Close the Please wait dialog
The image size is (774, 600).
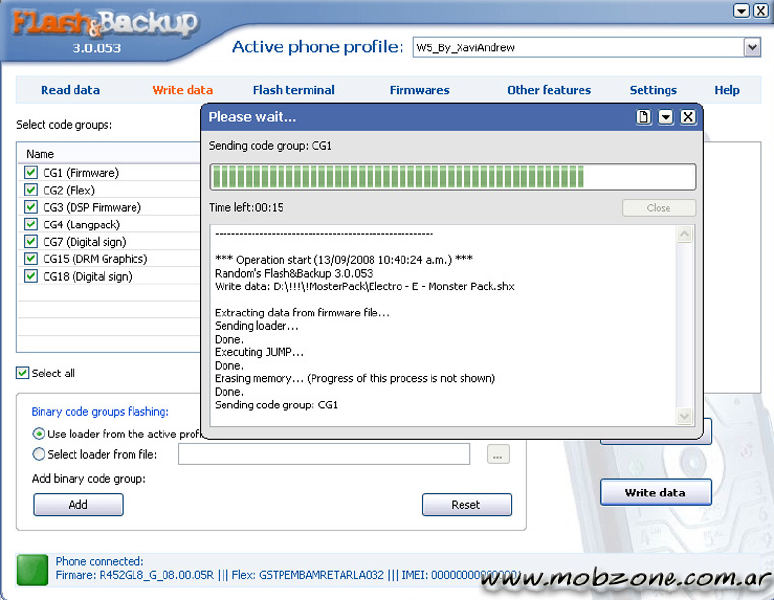click(x=688, y=117)
